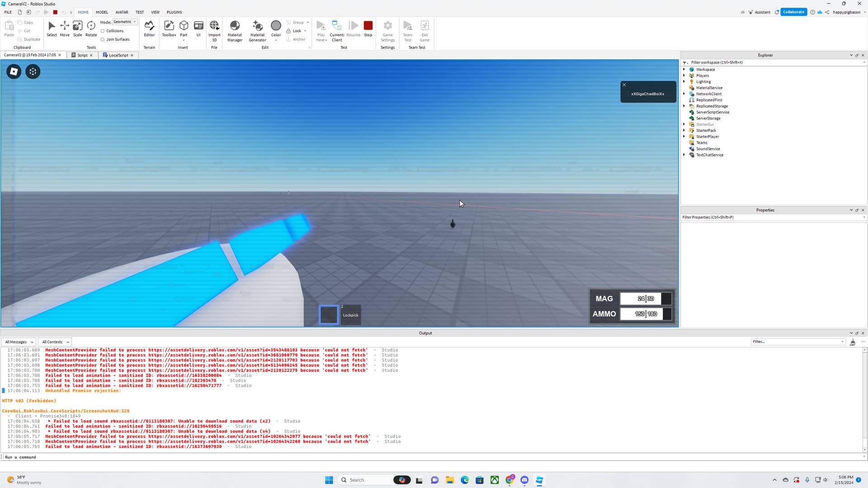
Task: Enable the Collisions checkbox
Action: 103,31
